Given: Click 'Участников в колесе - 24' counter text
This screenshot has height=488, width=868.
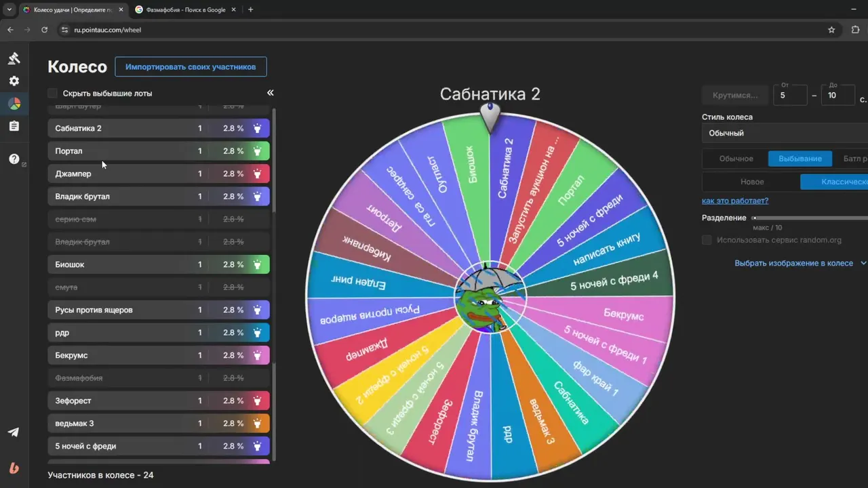Looking at the screenshot, I should tap(100, 475).
